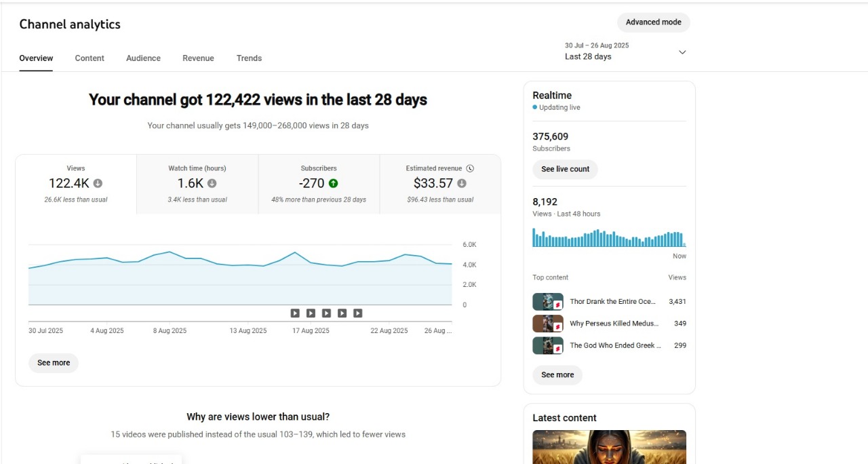The image size is (868, 464).
Task: Select the Watch time (hours) metric card
Action: tap(197, 185)
